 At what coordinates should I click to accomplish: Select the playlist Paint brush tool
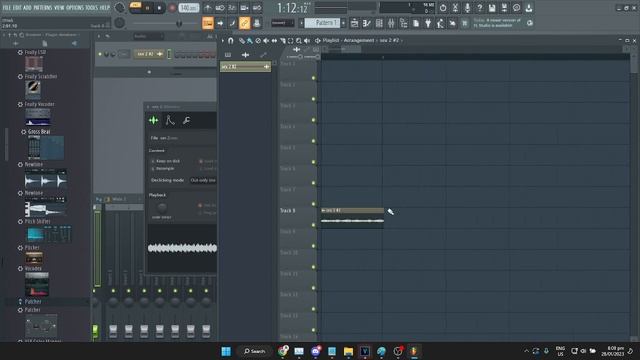pos(249,40)
